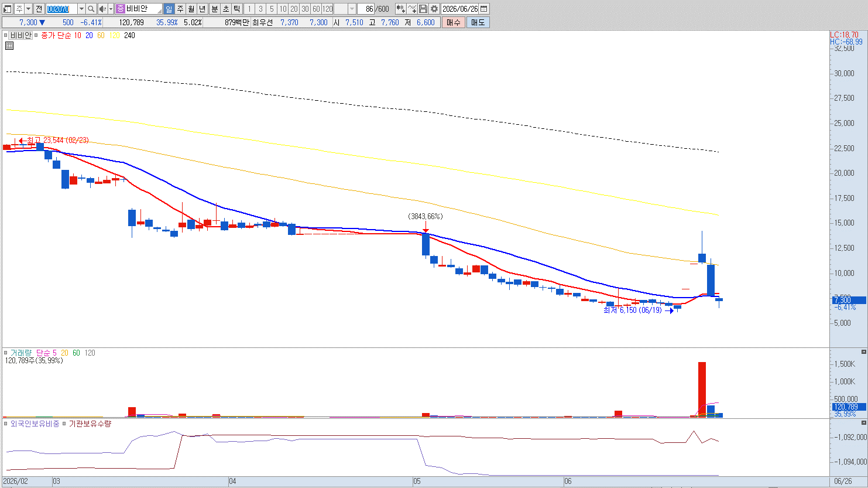
Task: Click the save chart floppy icon
Action: [x=423, y=9]
